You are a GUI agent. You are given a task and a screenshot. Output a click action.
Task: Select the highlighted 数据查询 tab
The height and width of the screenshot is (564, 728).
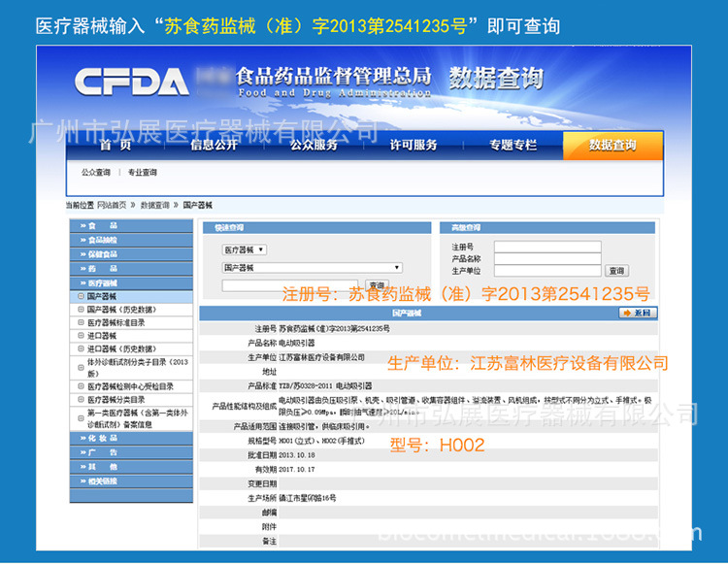click(612, 146)
